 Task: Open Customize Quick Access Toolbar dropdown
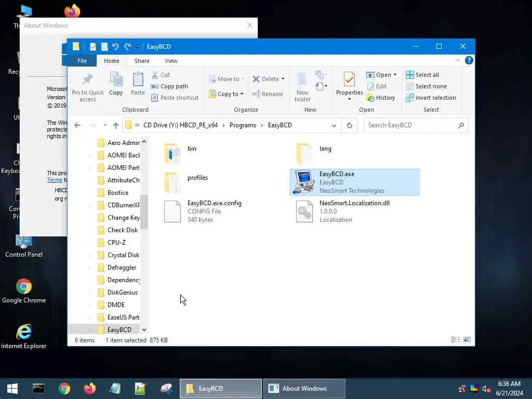pyautogui.click(x=137, y=47)
